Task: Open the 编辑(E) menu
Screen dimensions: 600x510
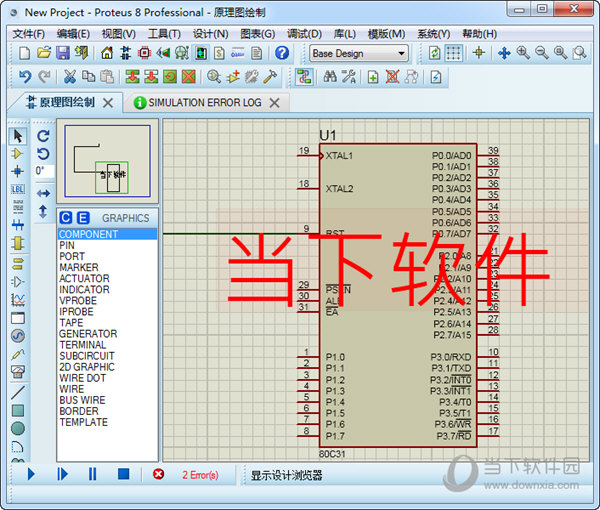Action: pyautogui.click(x=73, y=34)
